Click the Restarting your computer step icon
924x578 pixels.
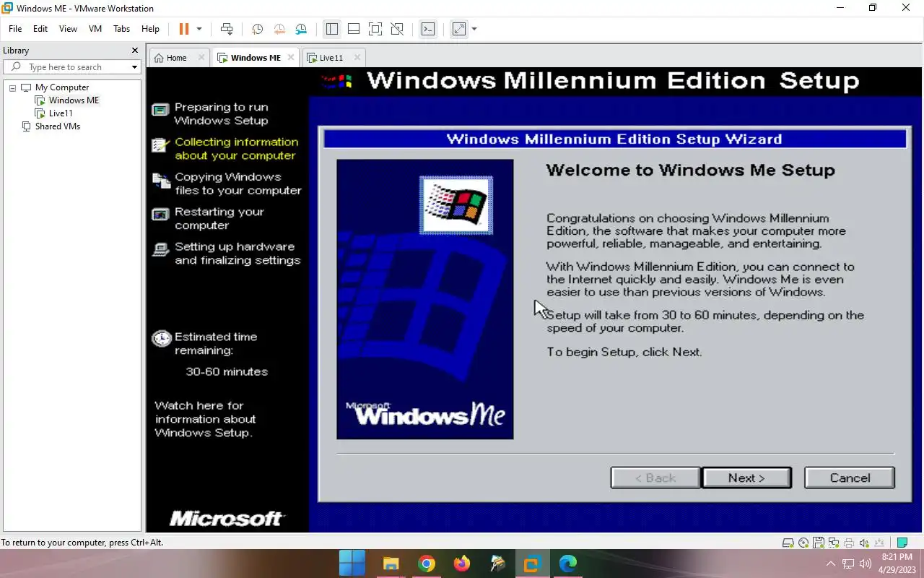[x=160, y=215]
